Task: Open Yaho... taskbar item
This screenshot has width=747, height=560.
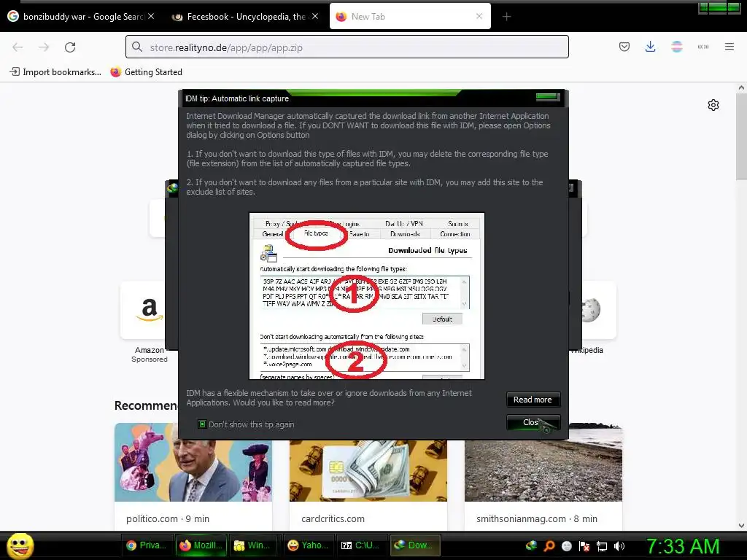Action: [x=308, y=545]
